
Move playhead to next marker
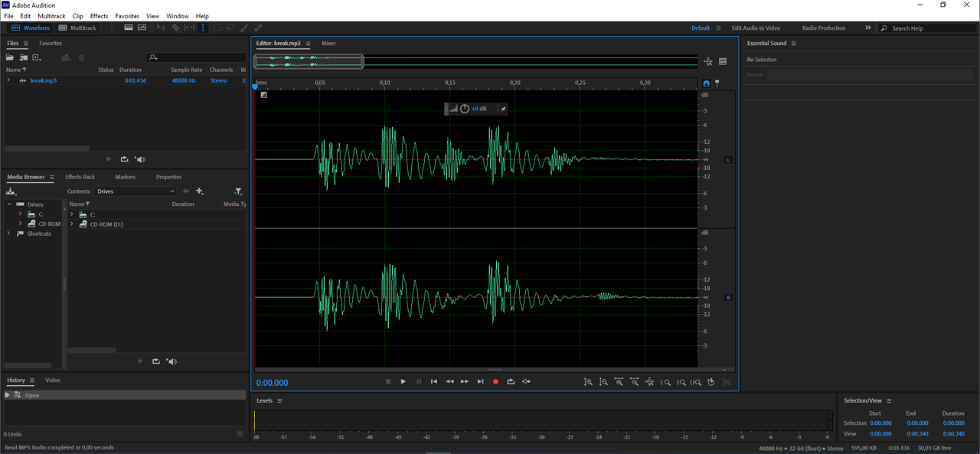[x=480, y=381]
